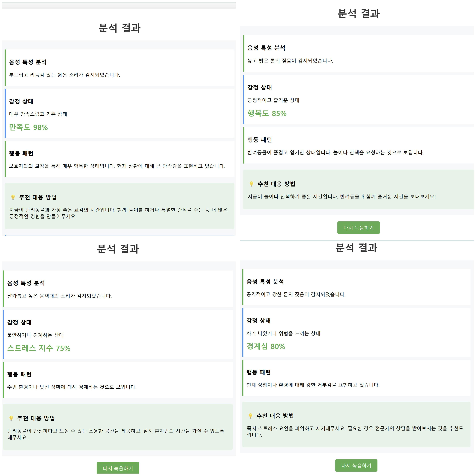This screenshot has width=476, height=476.
Task: Select the 스트레스 지수 75% score text
Action: (39, 348)
